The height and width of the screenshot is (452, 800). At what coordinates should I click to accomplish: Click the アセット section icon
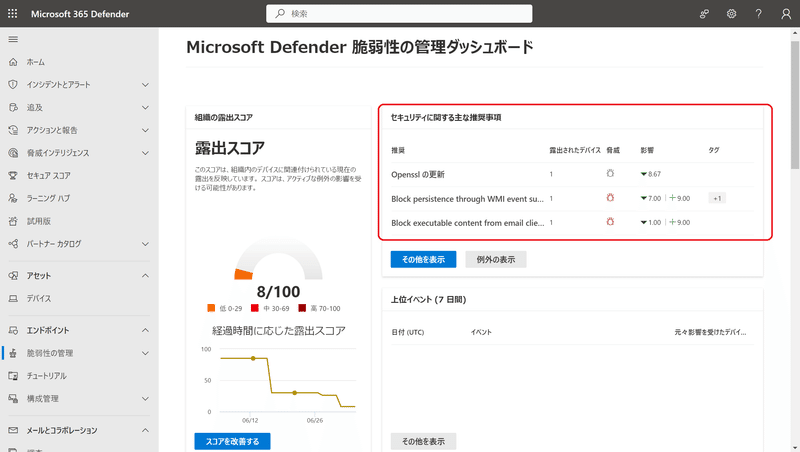pyautogui.click(x=13, y=275)
